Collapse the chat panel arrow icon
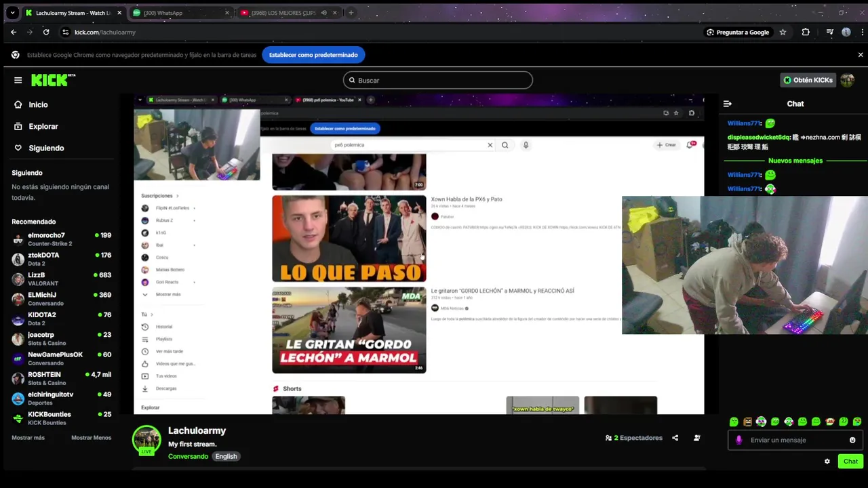 [727, 104]
